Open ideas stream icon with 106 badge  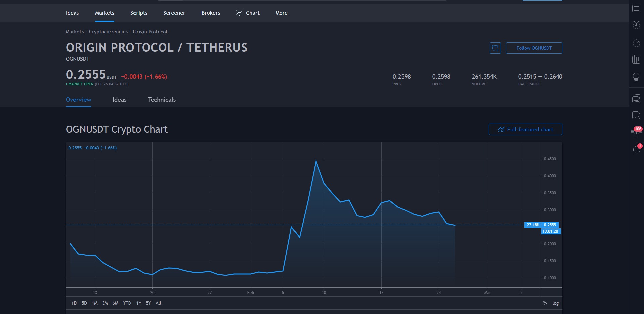coord(636,132)
